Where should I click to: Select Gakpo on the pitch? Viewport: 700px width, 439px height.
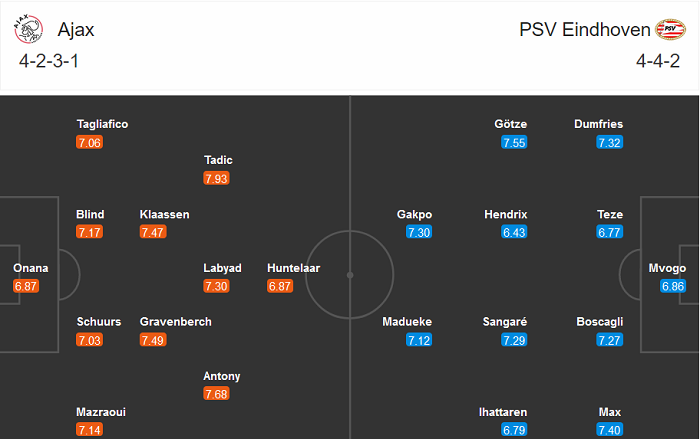point(414,214)
